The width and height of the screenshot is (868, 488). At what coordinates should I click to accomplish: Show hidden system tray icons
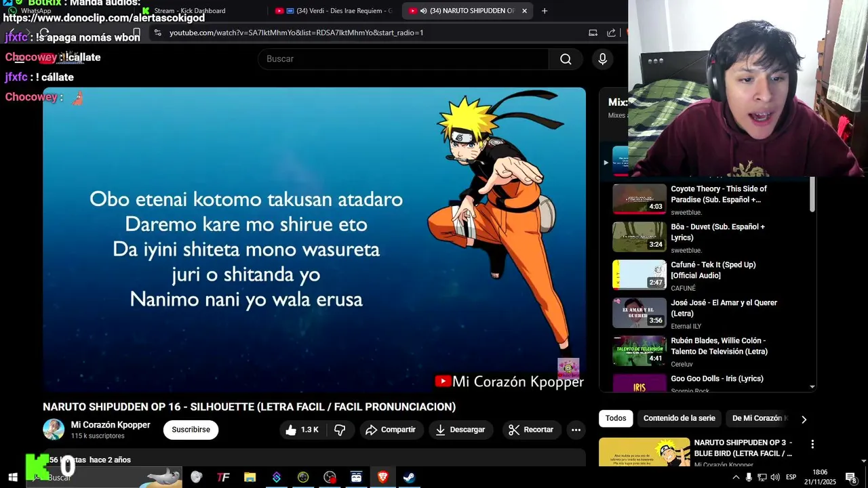pyautogui.click(x=736, y=477)
